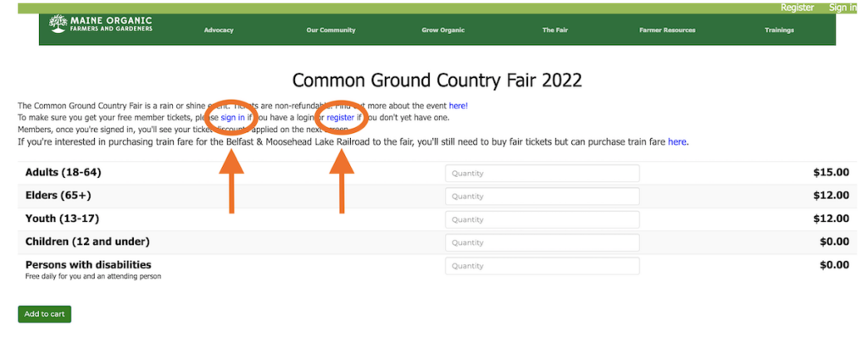Open the Advocacy menu
This screenshot has height=349, width=868.
219,30
